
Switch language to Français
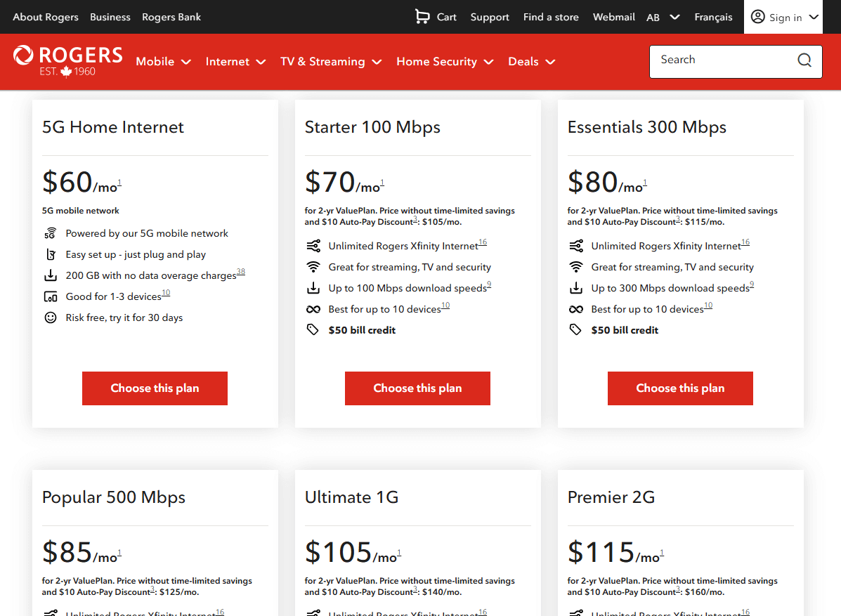[x=713, y=17]
